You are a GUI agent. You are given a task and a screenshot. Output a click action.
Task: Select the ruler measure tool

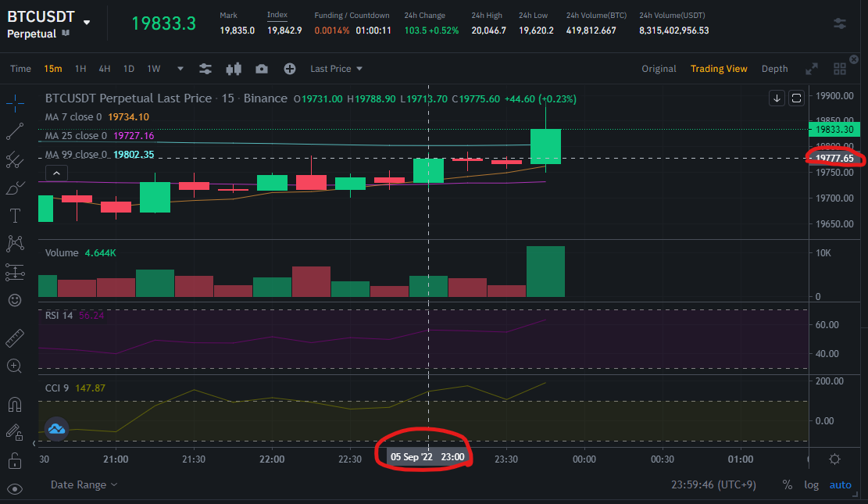(15, 338)
